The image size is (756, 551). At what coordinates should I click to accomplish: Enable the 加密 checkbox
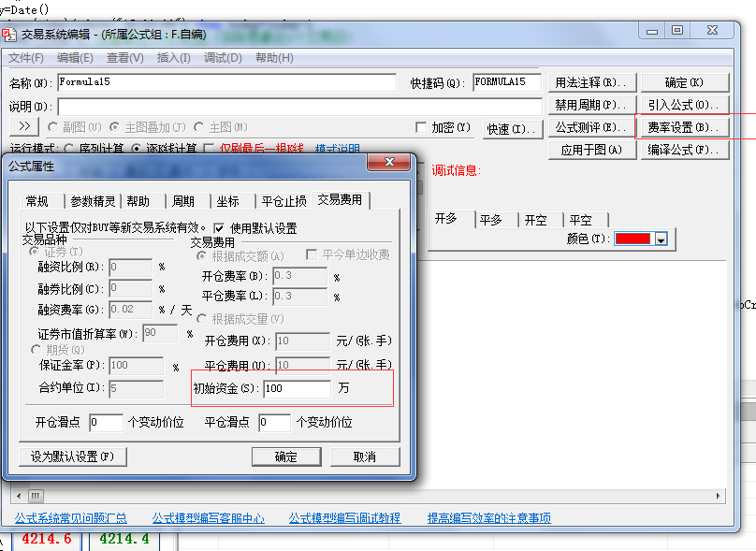(421, 127)
